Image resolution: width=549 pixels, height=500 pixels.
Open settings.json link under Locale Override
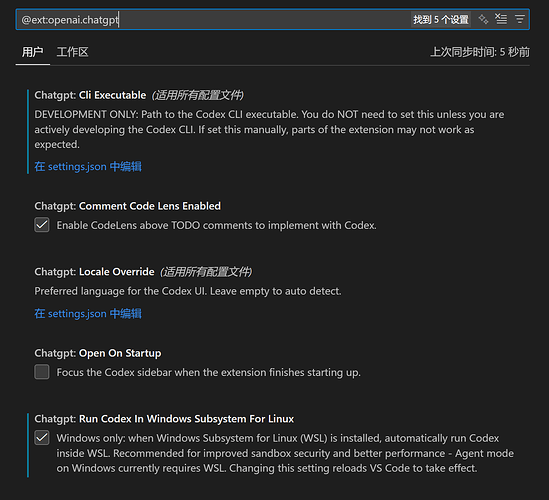(88, 313)
